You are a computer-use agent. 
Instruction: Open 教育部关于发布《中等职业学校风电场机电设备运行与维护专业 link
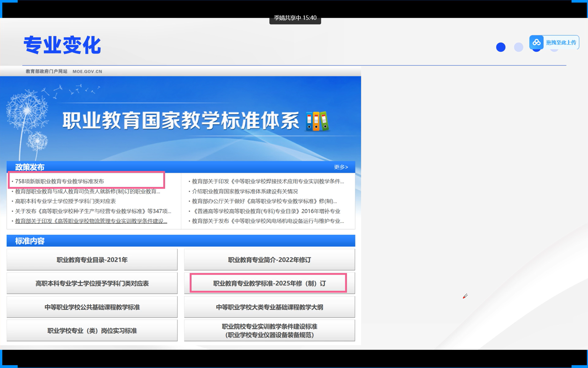[268, 221]
